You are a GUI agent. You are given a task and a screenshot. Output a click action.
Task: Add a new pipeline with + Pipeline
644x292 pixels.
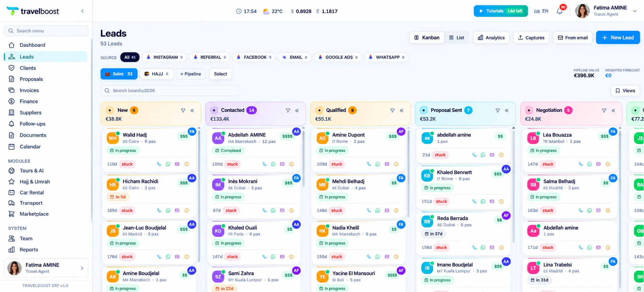191,74
